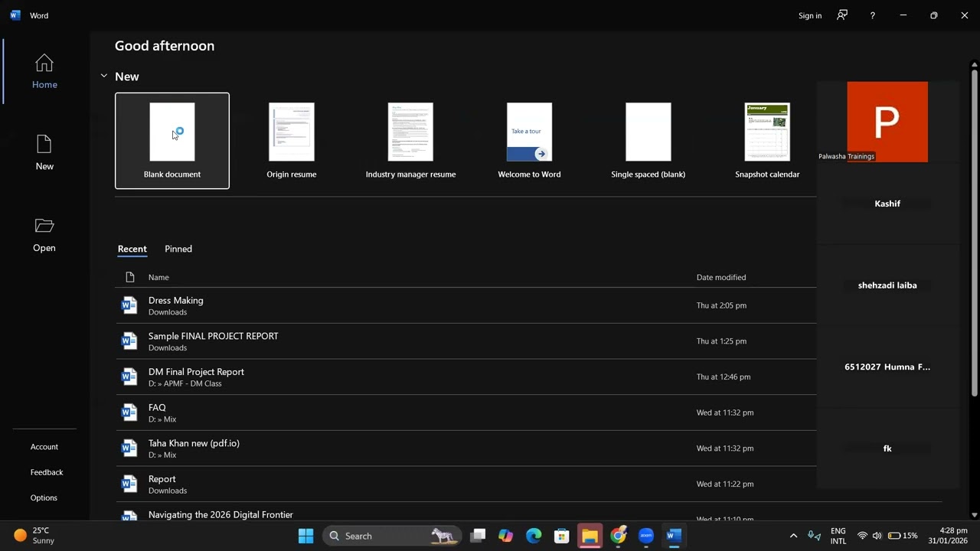Click the date Thu at 12:46 pm

coord(724,377)
